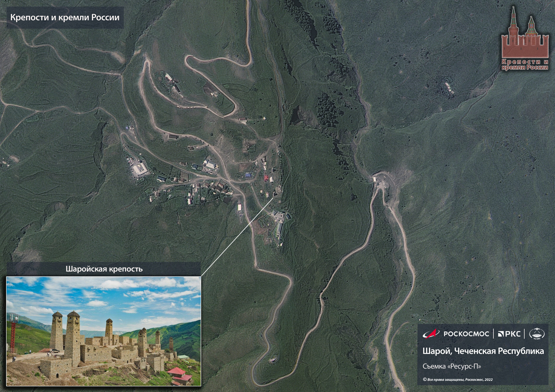Click the "Шаройская крепость" caption label

tap(104, 269)
